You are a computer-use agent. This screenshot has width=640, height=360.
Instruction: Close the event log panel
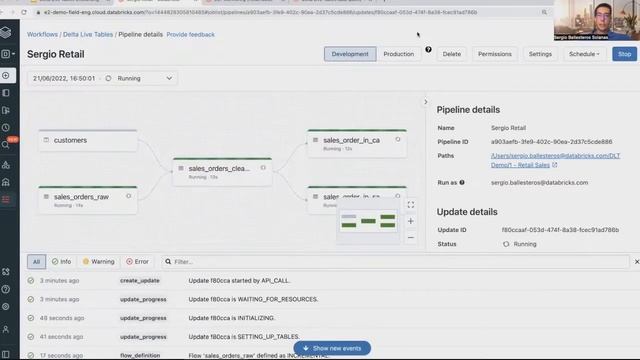click(x=636, y=262)
